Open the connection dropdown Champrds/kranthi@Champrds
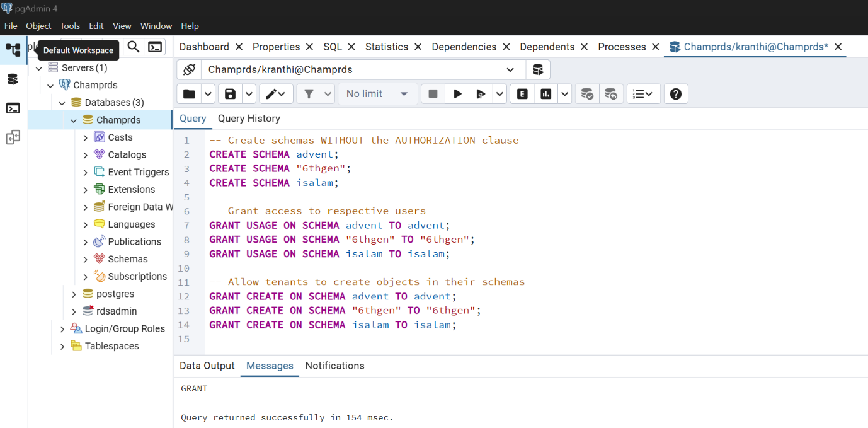868x428 pixels. click(363, 69)
